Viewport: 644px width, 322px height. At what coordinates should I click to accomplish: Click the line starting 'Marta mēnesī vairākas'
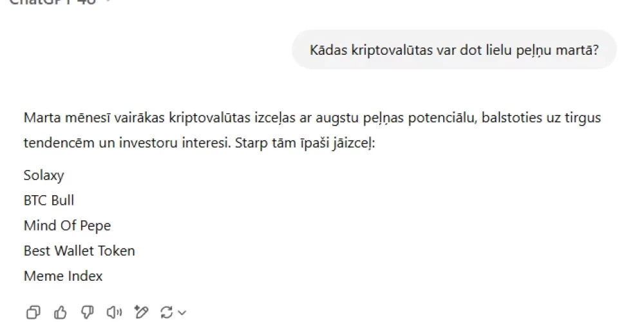tap(312, 118)
